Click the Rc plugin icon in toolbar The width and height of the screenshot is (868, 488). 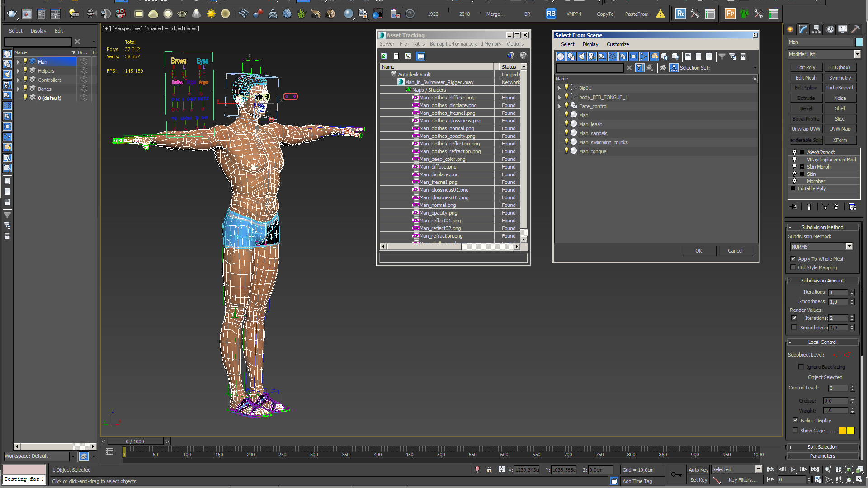[680, 14]
